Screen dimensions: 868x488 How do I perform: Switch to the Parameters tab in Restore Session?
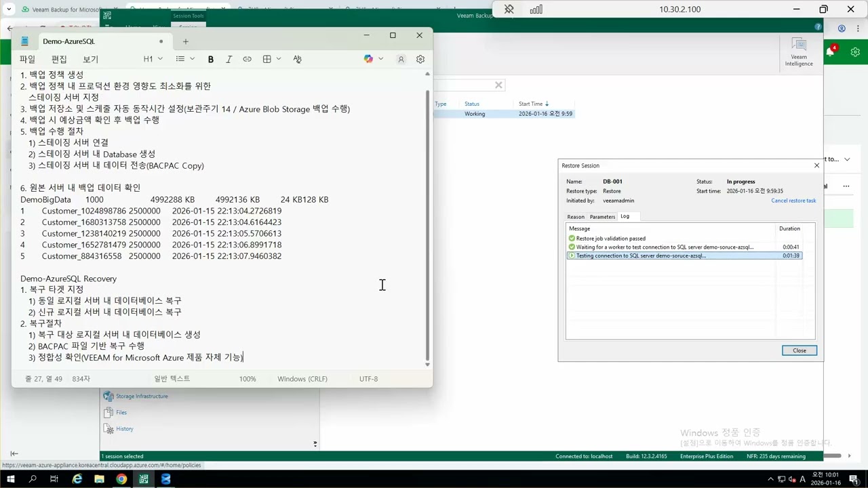pyautogui.click(x=602, y=217)
